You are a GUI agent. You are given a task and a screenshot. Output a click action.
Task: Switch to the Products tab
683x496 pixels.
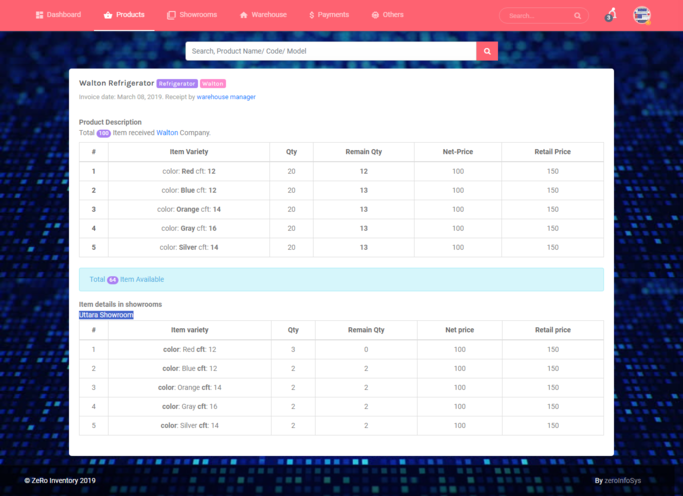tap(125, 15)
